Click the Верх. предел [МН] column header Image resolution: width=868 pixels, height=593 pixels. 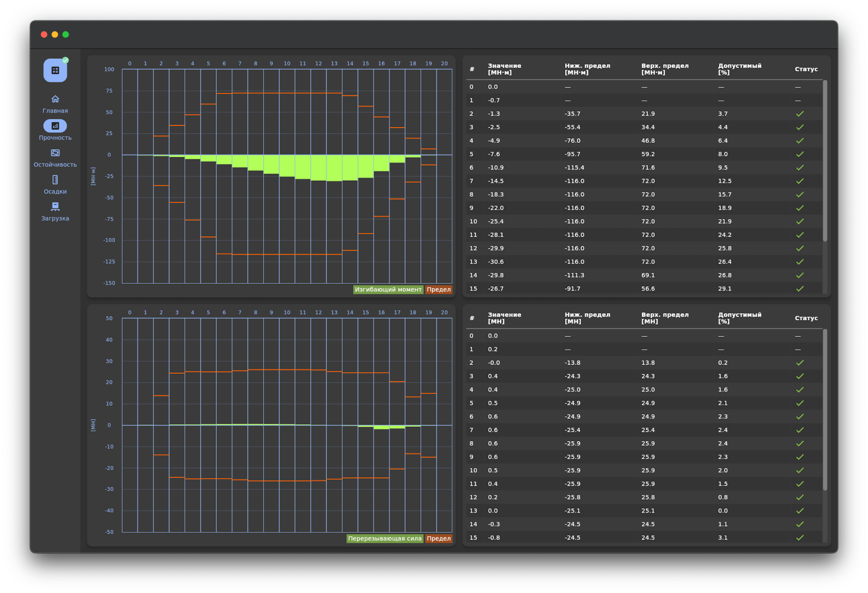pyautogui.click(x=665, y=318)
